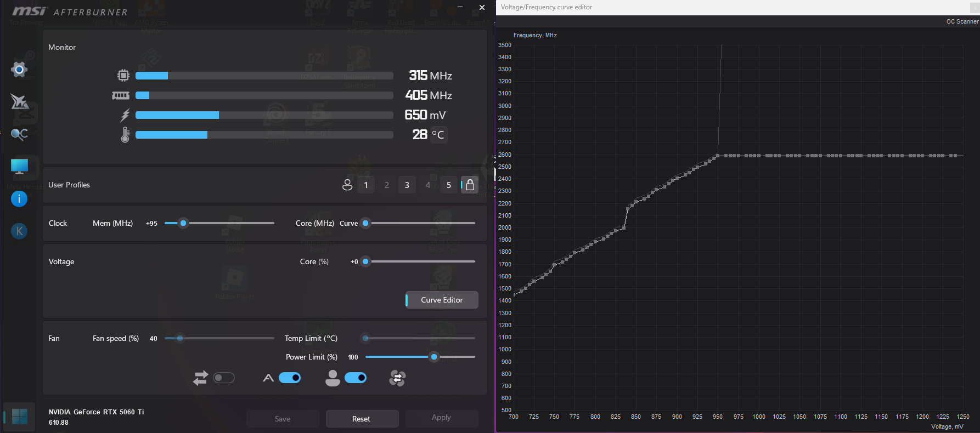This screenshot has width=980, height=433.
Task: Click the voltage lightning bolt icon
Action: click(125, 115)
